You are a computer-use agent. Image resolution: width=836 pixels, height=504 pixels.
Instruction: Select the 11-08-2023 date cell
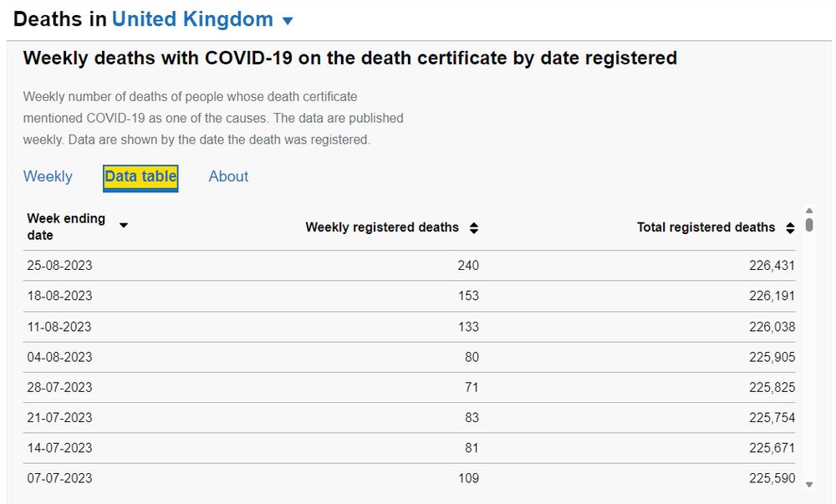coord(59,327)
